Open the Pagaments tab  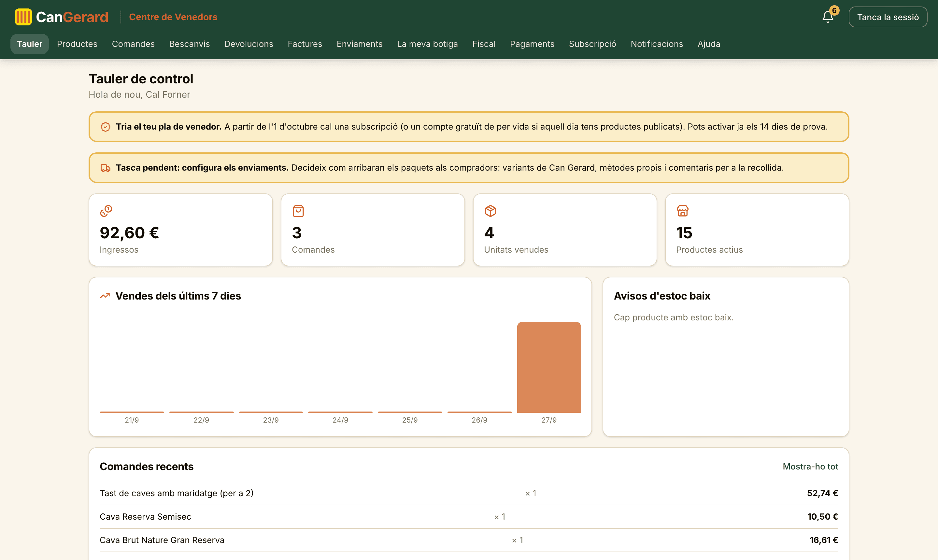tap(532, 44)
